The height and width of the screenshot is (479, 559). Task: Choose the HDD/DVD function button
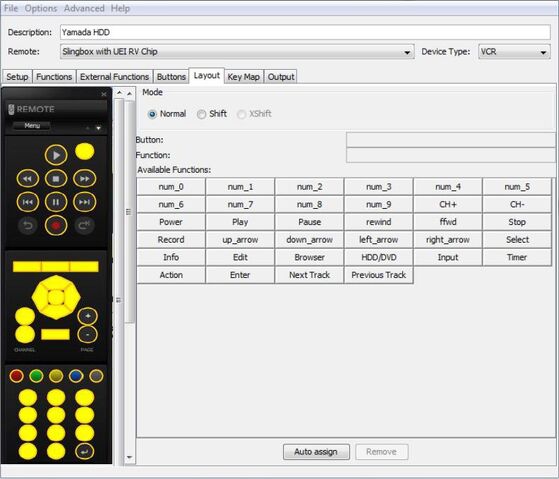coord(379,257)
